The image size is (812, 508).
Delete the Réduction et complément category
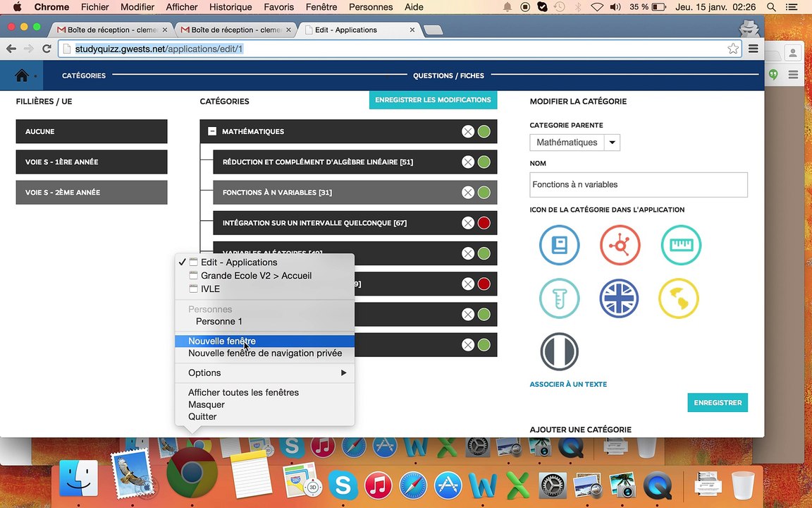click(467, 162)
